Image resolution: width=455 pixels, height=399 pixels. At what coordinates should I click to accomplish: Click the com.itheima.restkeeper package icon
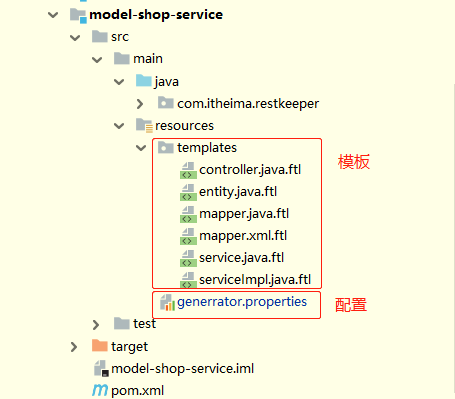pyautogui.click(x=166, y=103)
